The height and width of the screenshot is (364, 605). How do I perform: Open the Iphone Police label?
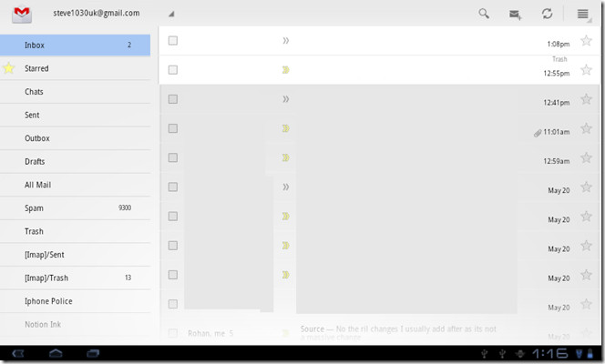76,301
